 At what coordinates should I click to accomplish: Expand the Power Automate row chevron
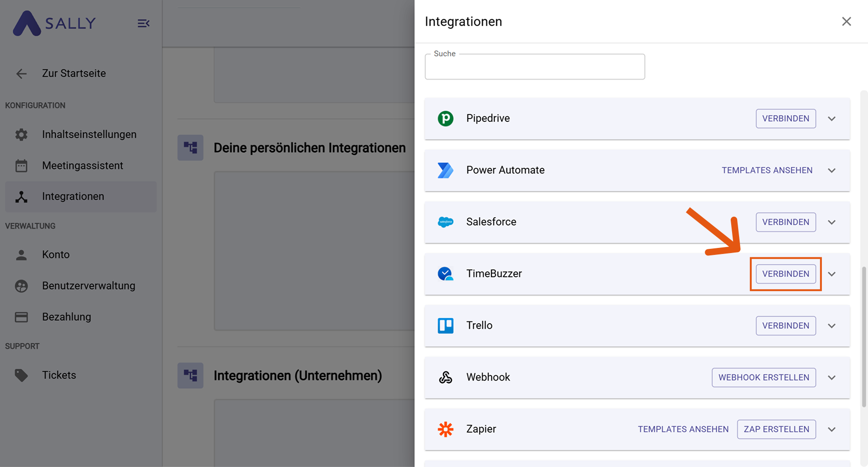(832, 170)
